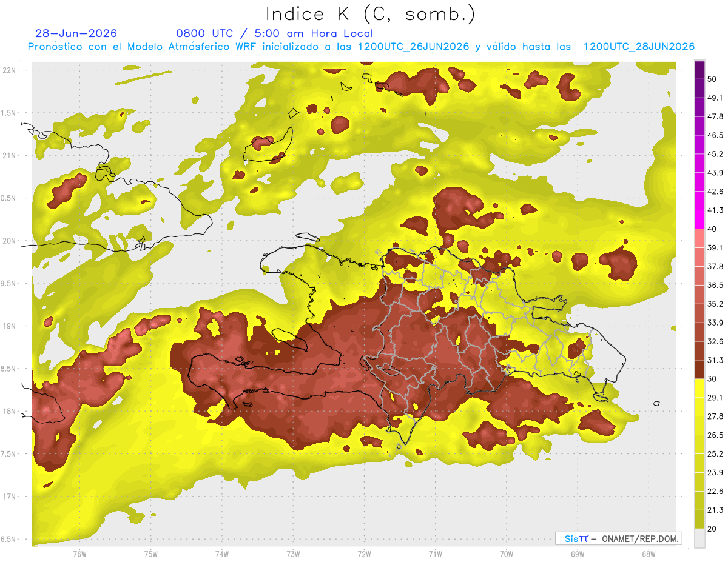Click the validity stamp '1200UTC_28JUN2026'
The width and height of the screenshot is (728, 562).
point(639,47)
